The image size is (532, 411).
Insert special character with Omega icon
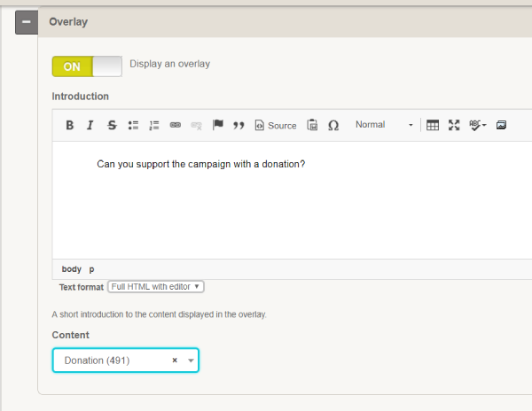click(333, 126)
